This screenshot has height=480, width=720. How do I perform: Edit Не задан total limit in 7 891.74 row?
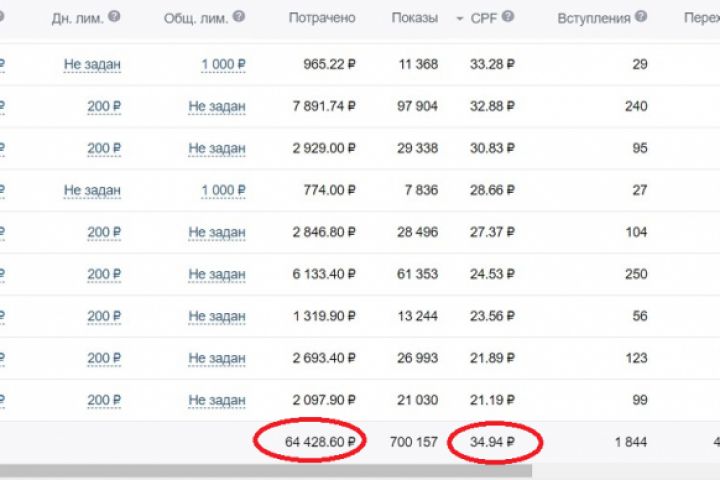[217, 107]
